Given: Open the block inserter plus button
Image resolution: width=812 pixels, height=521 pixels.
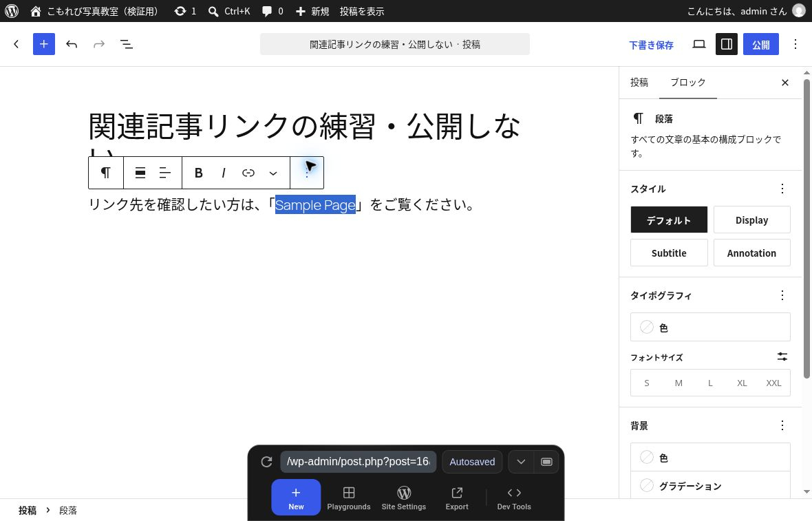Looking at the screenshot, I should coord(44,44).
